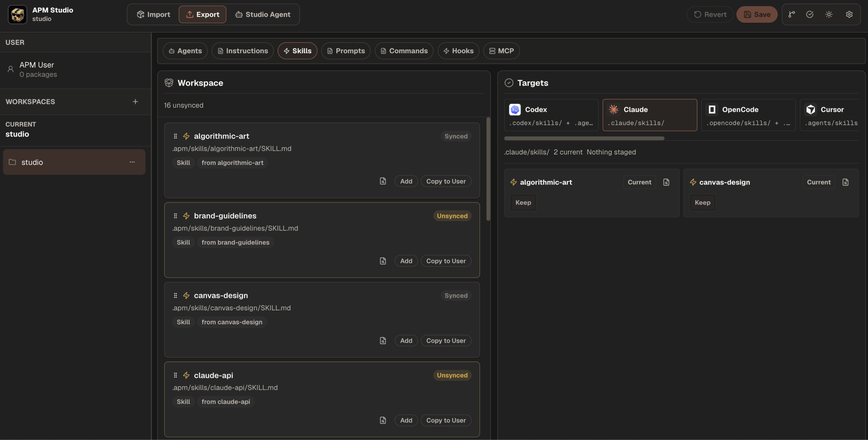The image size is (868, 440).
Task: Grab the drag handle of canvas-design card
Action: [x=175, y=296]
